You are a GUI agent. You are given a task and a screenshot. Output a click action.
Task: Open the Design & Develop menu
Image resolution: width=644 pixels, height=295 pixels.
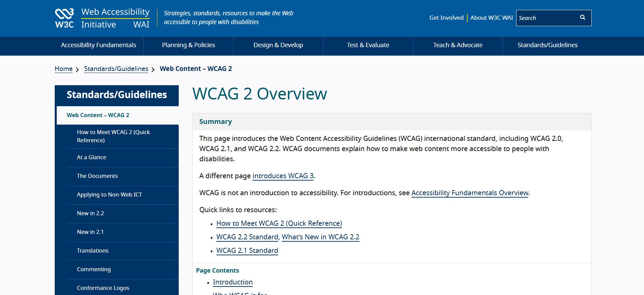[x=278, y=45]
